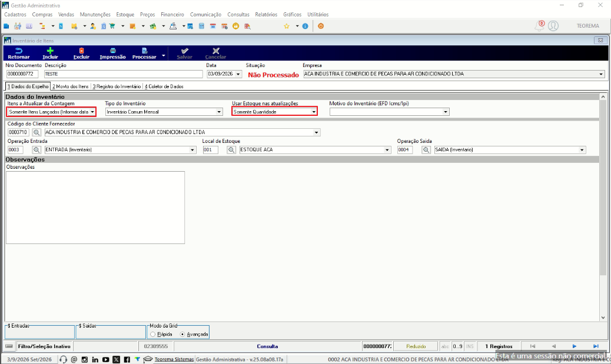611x364 pixels.
Task: Open the Facebook icon in status bar
Action: 127,359
